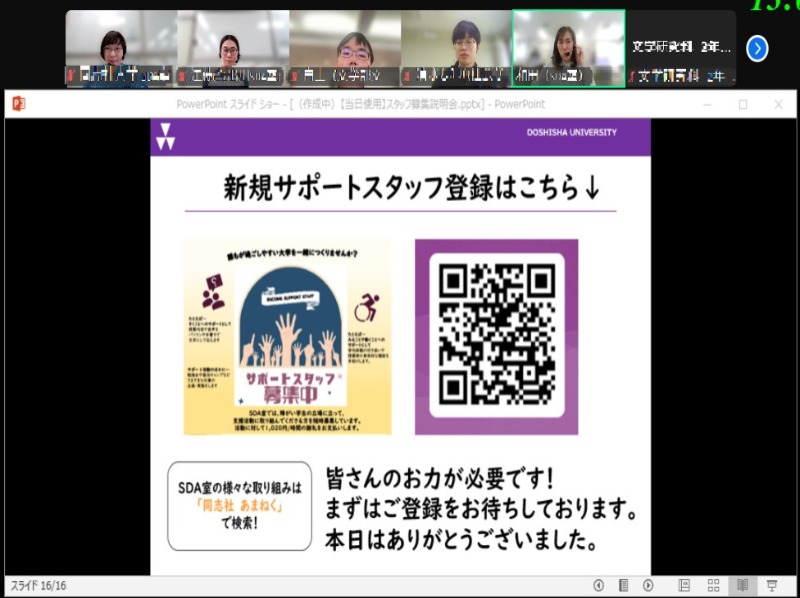Click the QR code on the slide
Screen dimensions: 800x598
click(496, 335)
